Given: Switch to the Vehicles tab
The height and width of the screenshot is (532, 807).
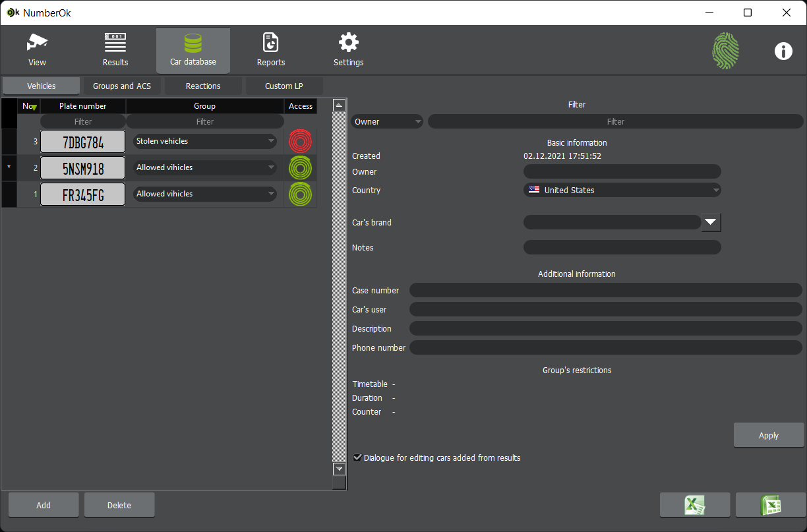Looking at the screenshot, I should [41, 86].
